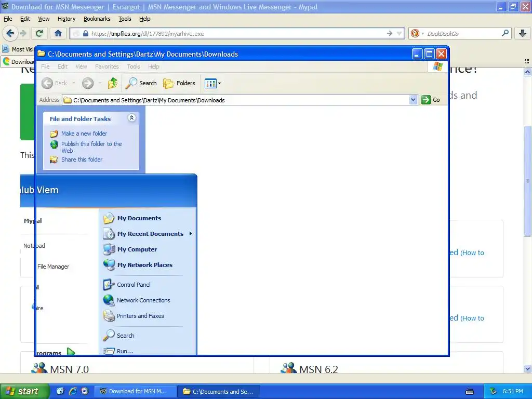Viewport: 532px width, 399px height.
Task: Click the Show Desktop quick launch icon
Action: (60, 391)
